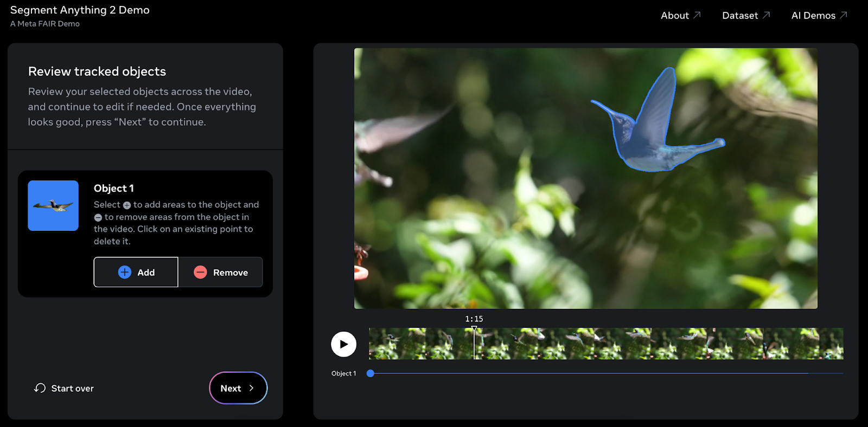Viewport: 868px width, 427px height.
Task: Click the blue dot on Object 1 track
Action: 371,373
